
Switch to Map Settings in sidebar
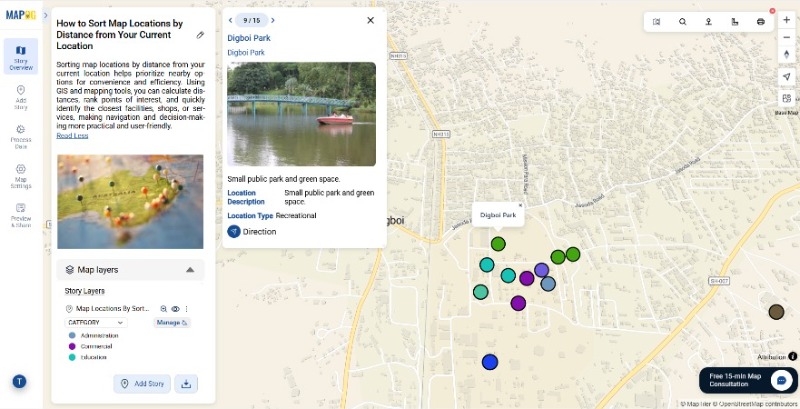[21, 175]
